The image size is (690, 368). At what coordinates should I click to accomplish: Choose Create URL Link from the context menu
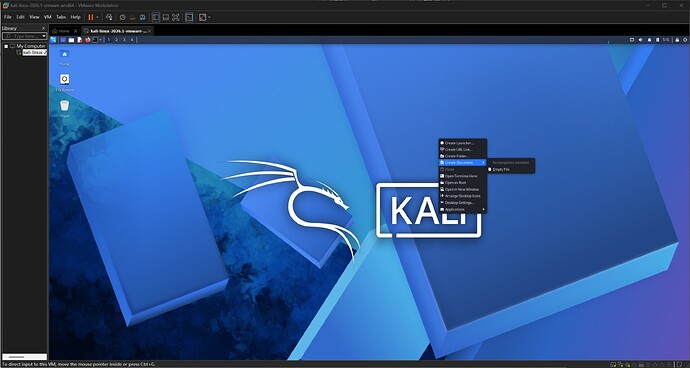[462, 149]
